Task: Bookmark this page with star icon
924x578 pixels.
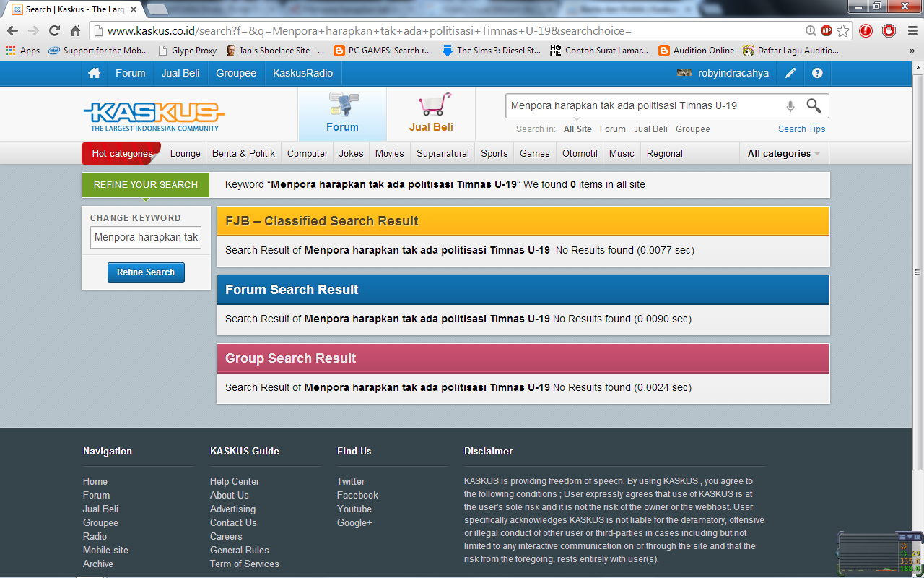Action: pos(842,30)
